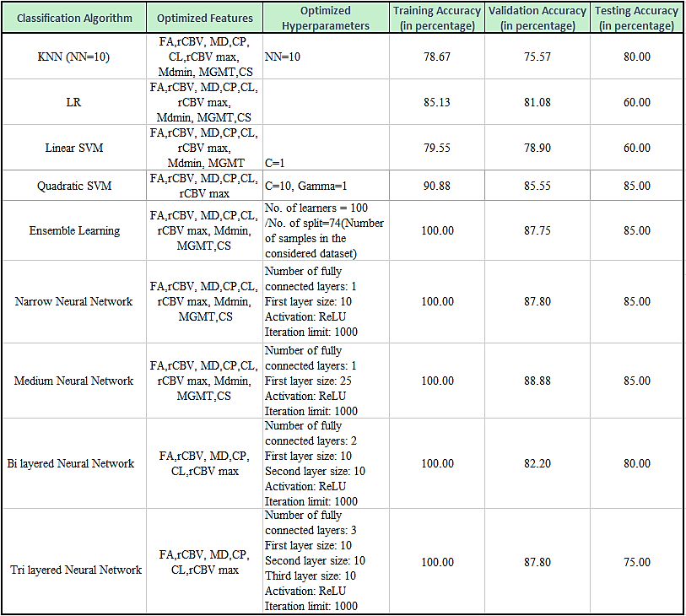Viewport: 686px width, 616px height.
Task: Select the Optimized Features column header
Action: tap(203, 18)
